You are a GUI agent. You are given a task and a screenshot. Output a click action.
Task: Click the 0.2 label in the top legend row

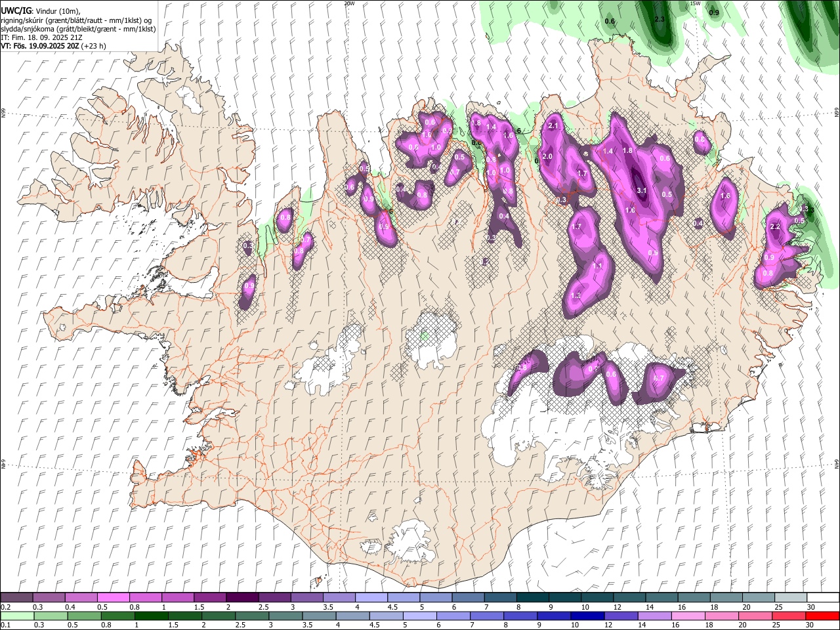pos(5,607)
